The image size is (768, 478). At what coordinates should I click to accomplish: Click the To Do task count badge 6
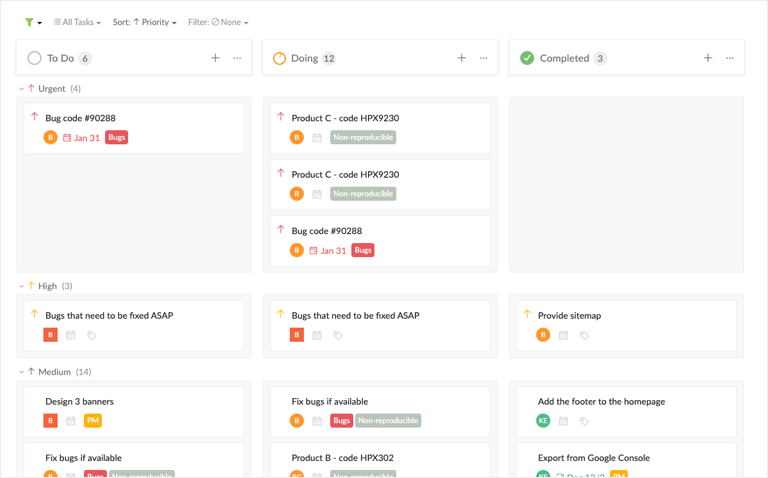pyautogui.click(x=85, y=59)
